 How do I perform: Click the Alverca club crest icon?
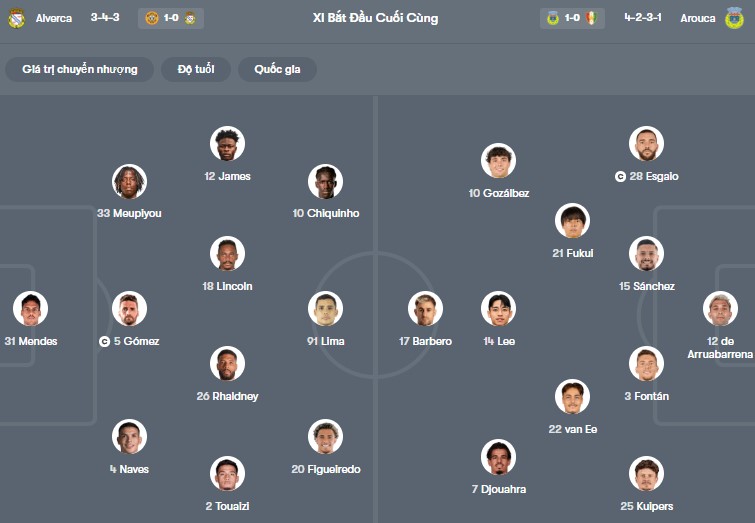pyautogui.click(x=16, y=19)
